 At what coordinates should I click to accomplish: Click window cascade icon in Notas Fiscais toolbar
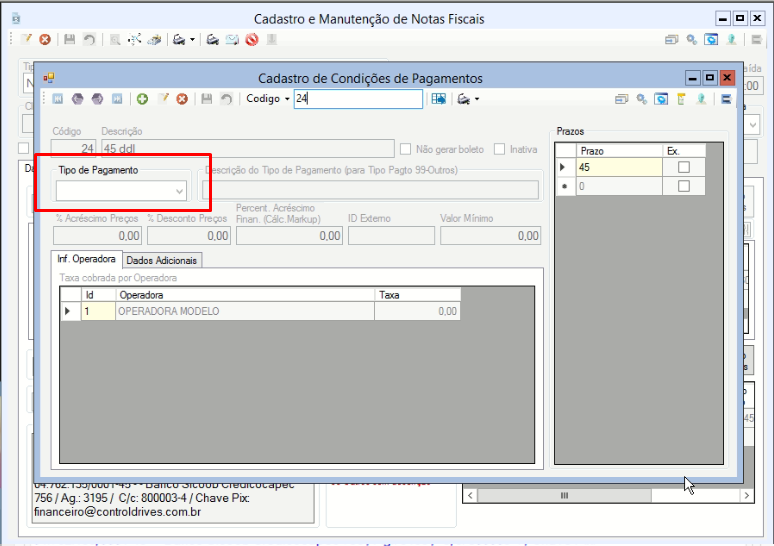tap(671, 39)
